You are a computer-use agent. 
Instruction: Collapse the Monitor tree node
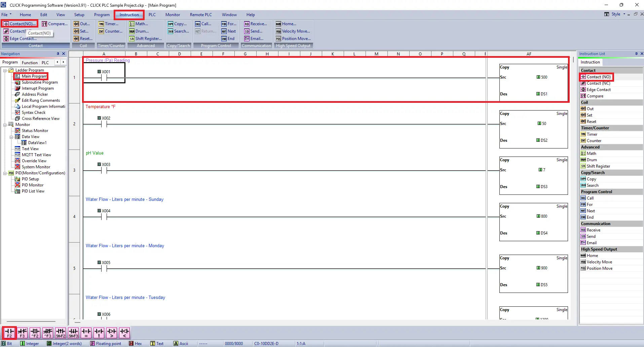click(x=5, y=124)
